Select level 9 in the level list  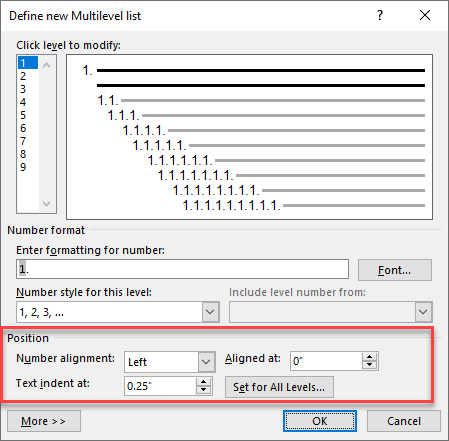point(28,167)
